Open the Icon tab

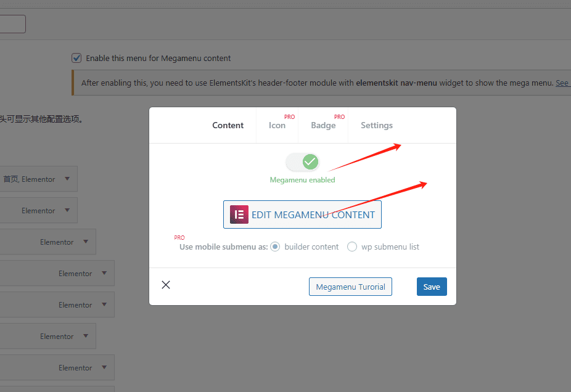[277, 125]
